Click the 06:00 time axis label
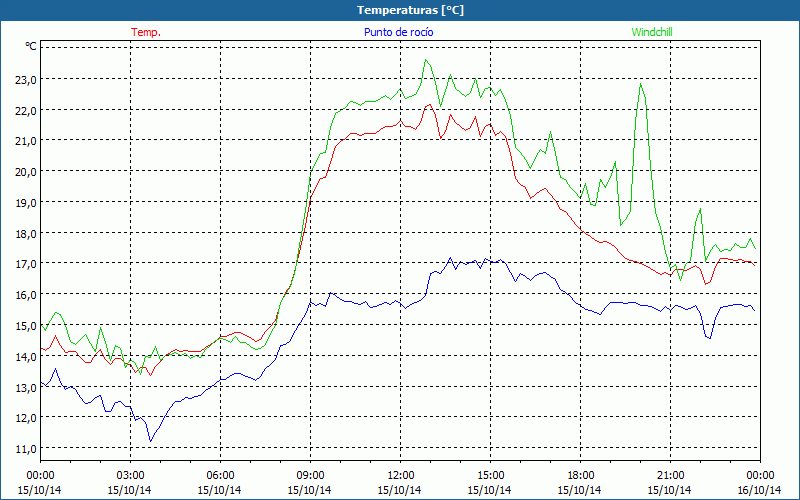The height and width of the screenshot is (500, 800). click(x=220, y=476)
